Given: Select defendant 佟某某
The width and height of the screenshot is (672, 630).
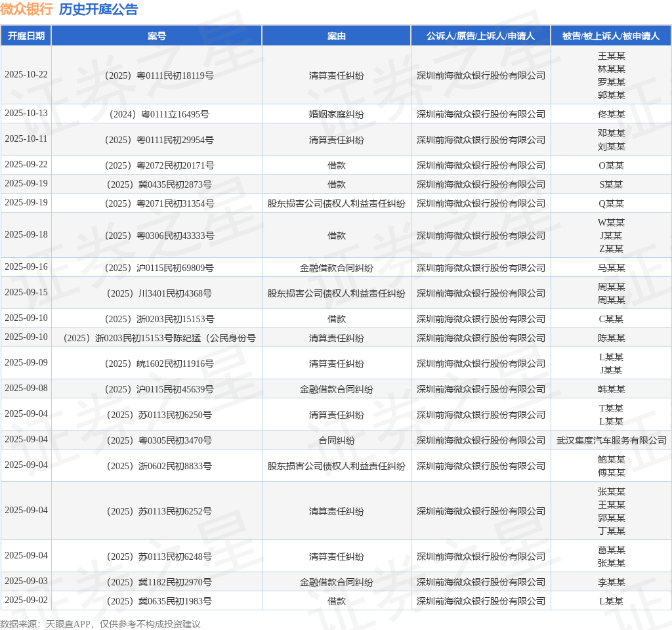Looking at the screenshot, I should click(611, 114).
